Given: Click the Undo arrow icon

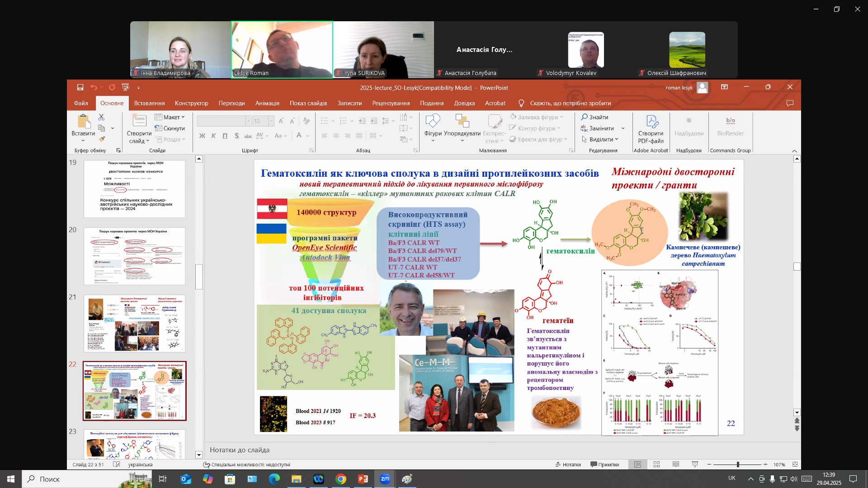Looking at the screenshot, I should 93,87.
